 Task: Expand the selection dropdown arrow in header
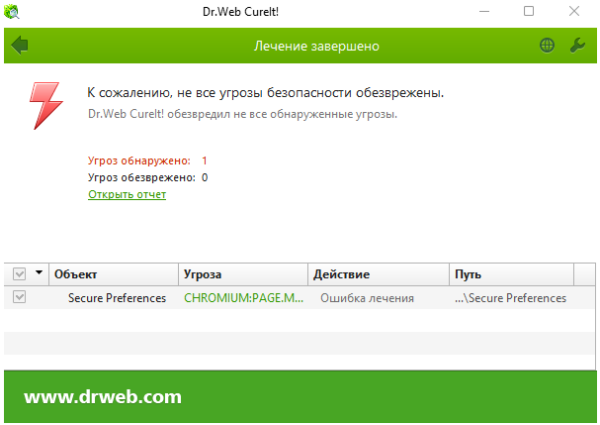tap(39, 273)
